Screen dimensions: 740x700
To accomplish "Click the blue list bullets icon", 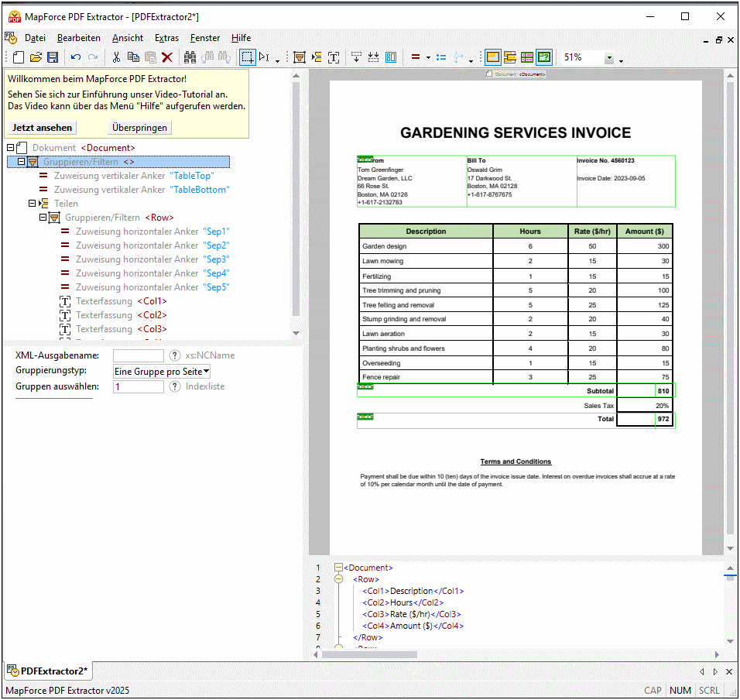I will tap(441, 57).
